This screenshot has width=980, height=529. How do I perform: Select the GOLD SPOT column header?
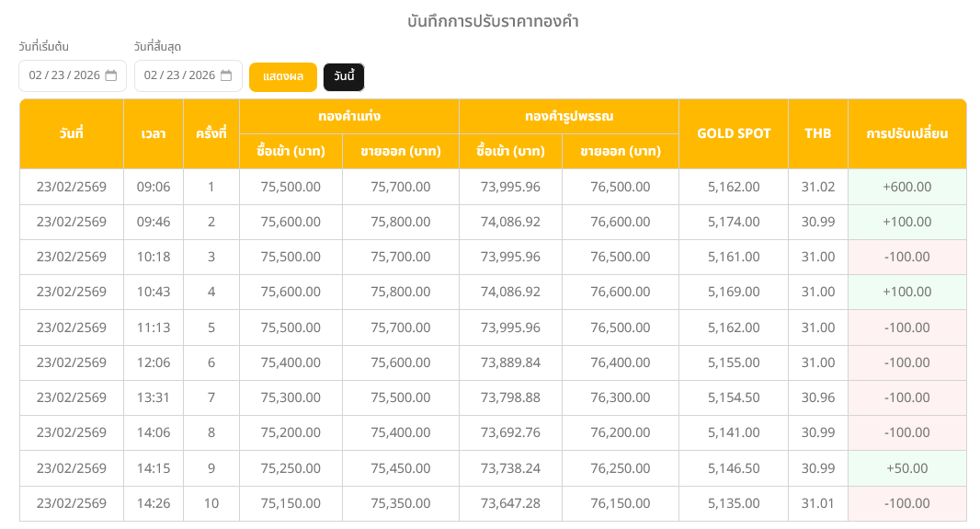733,133
